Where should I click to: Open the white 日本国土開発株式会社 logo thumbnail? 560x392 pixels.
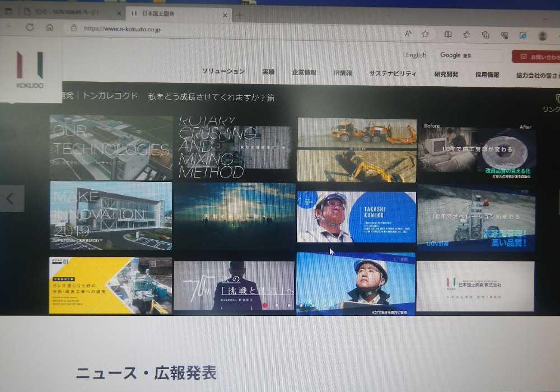(475, 286)
